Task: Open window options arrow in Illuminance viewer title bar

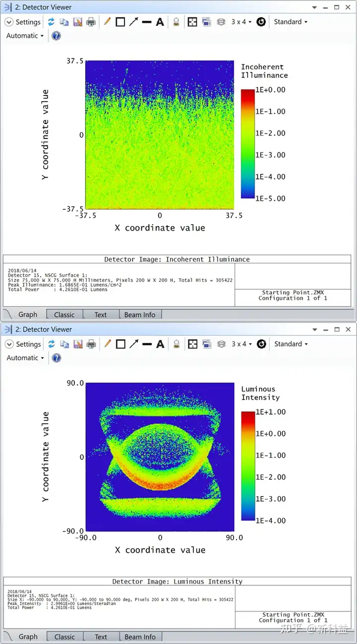Action: [314, 7]
